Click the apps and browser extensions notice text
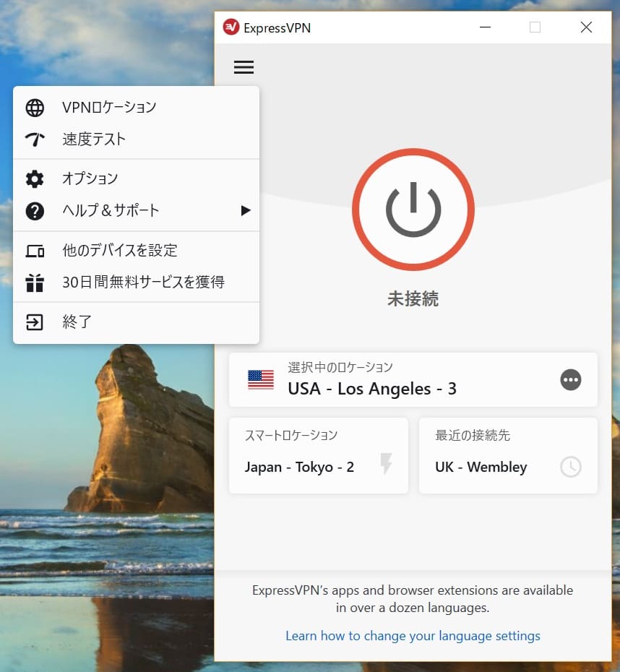620x672 pixels. tap(413, 599)
